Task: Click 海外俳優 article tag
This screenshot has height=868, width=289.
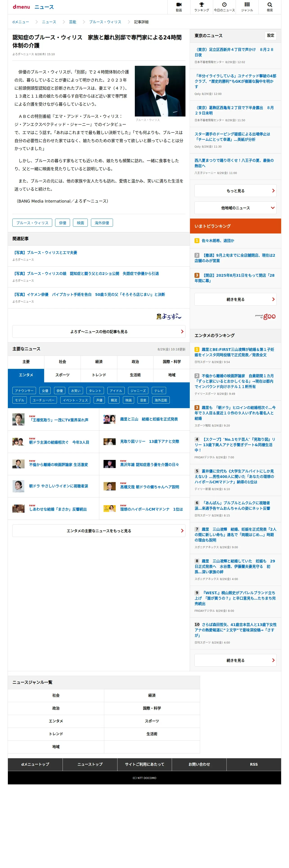Action: click(x=102, y=223)
